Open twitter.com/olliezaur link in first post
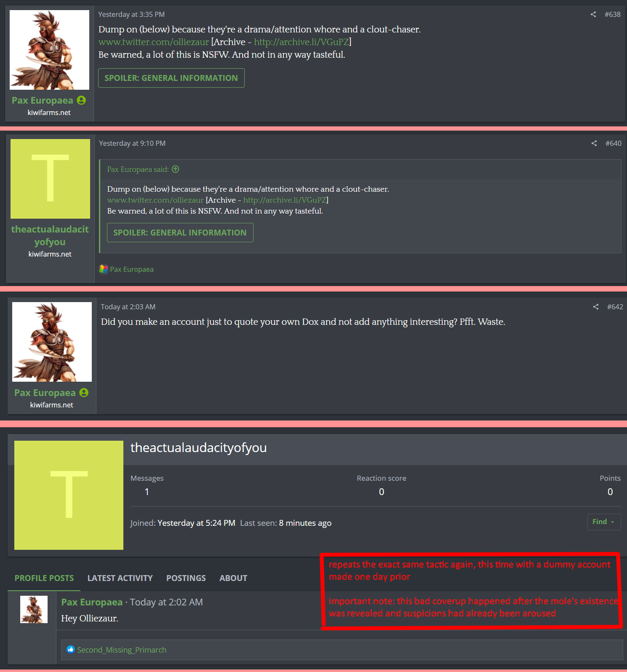627x672 pixels. point(154,42)
